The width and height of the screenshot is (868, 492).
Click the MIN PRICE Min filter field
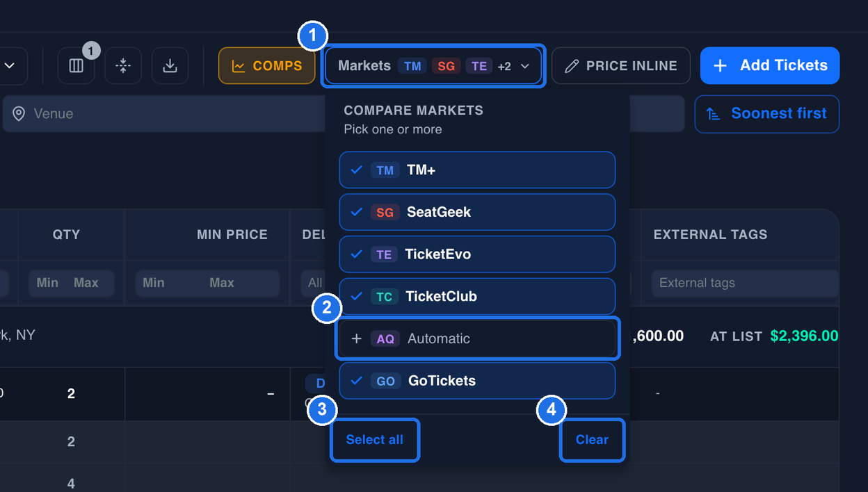click(x=154, y=283)
